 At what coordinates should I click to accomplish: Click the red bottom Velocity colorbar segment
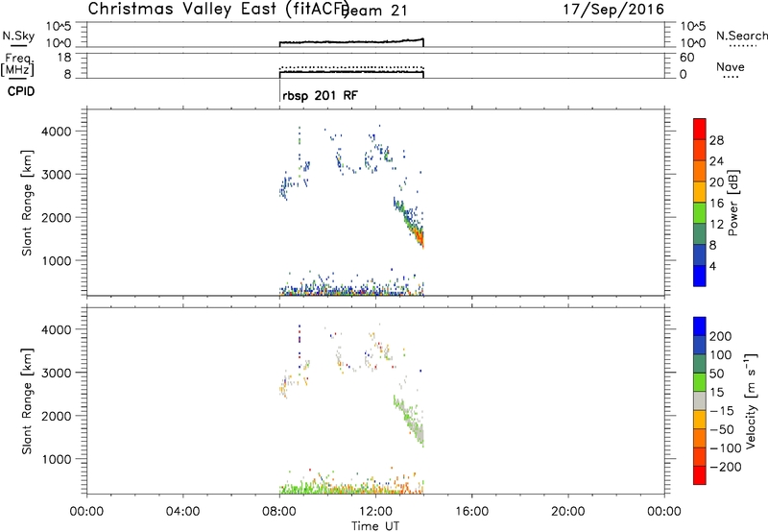click(x=700, y=475)
